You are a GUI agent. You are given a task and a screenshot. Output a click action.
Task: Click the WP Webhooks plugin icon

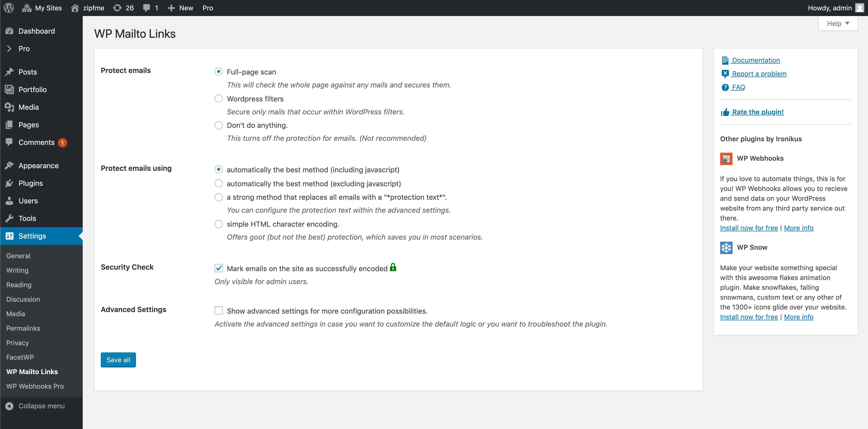726,158
